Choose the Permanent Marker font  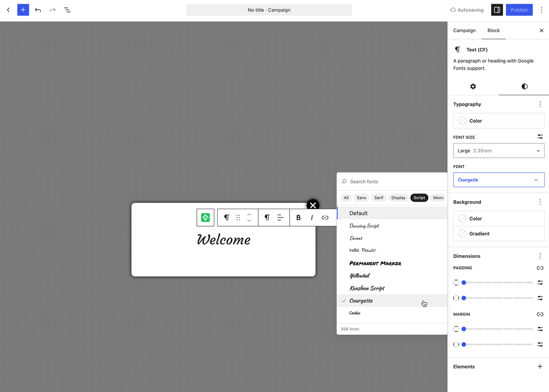392,263
